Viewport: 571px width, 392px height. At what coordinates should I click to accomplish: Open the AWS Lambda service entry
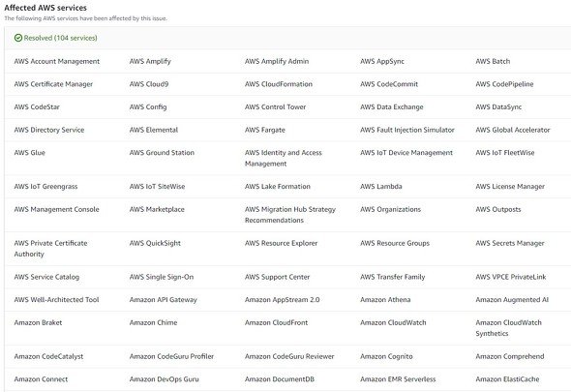coord(381,186)
